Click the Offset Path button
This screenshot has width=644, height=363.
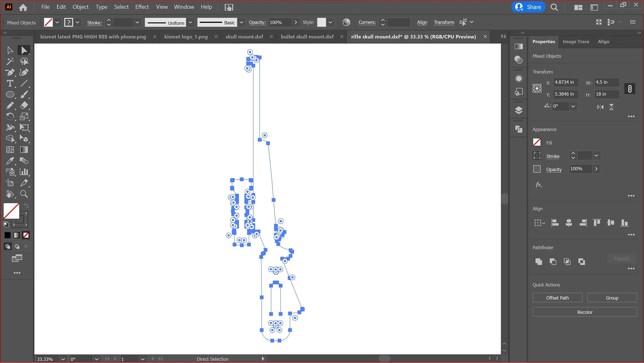coord(557,298)
